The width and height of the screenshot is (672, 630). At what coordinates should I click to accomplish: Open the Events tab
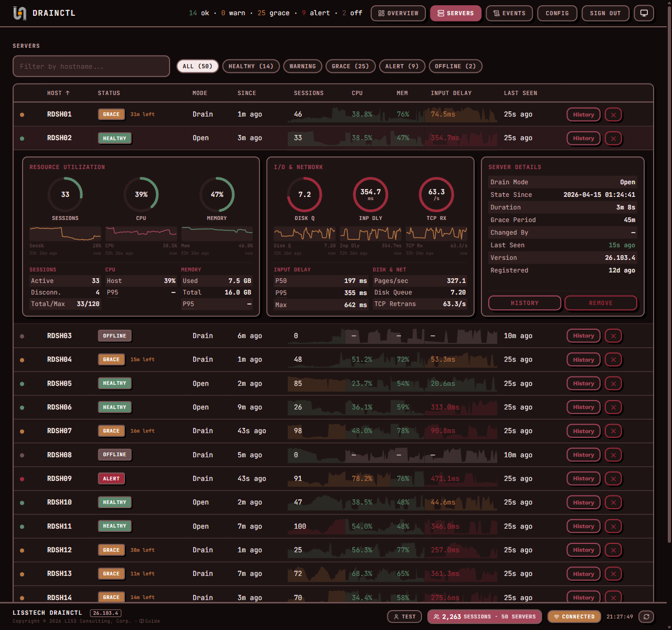tap(509, 13)
